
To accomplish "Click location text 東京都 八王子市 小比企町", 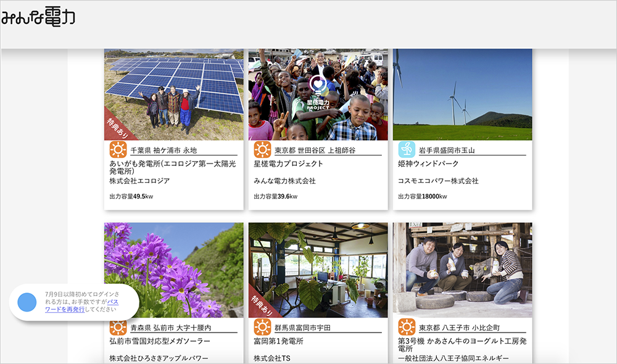I will coord(460,328).
